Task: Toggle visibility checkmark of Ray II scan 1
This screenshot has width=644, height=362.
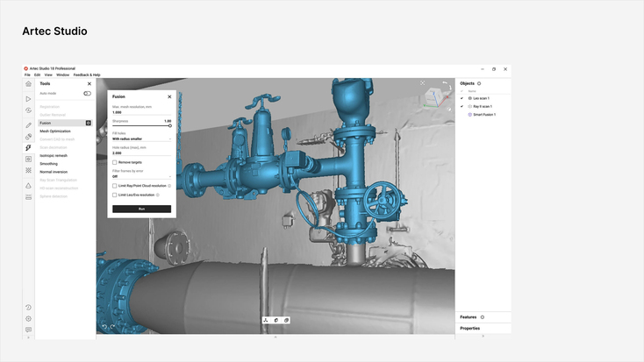Action: [x=462, y=106]
